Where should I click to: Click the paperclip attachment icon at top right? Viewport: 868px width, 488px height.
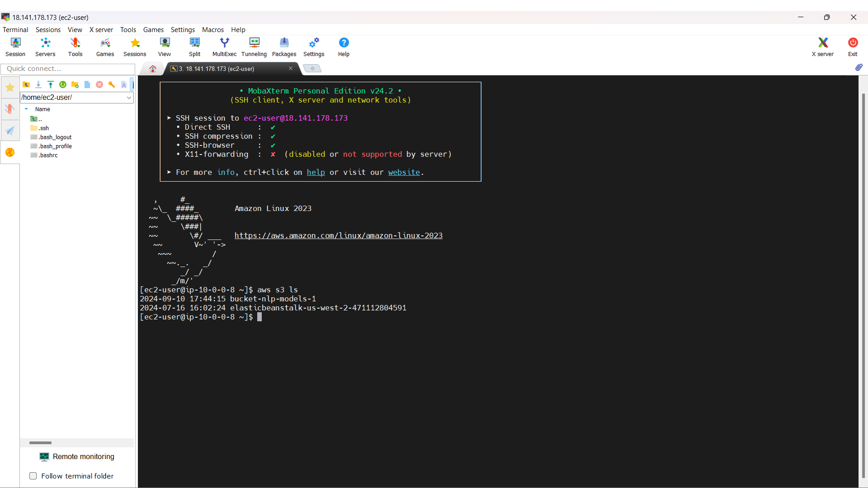pos(859,67)
